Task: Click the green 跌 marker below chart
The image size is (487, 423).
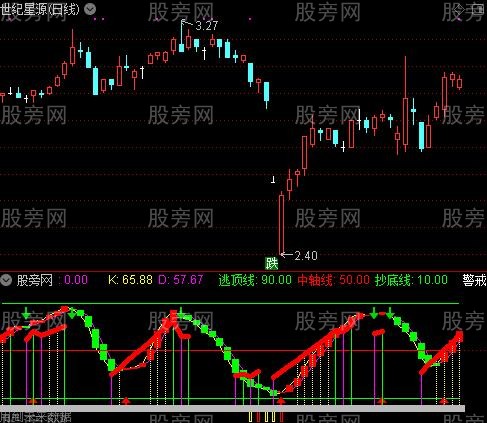Action: click(x=271, y=263)
